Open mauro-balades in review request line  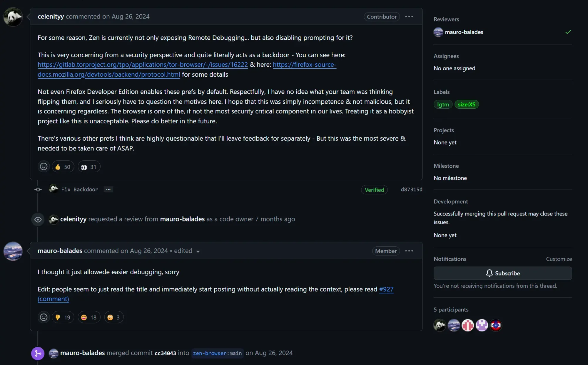tap(182, 219)
